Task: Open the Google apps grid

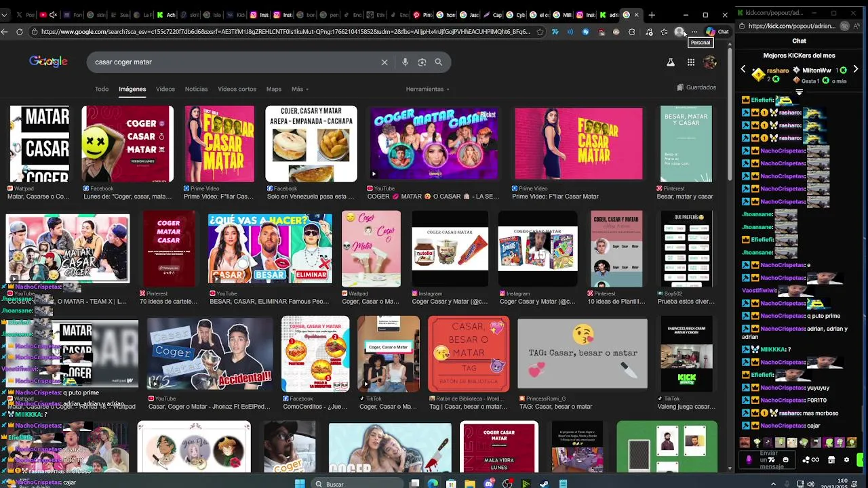Action: click(x=690, y=62)
